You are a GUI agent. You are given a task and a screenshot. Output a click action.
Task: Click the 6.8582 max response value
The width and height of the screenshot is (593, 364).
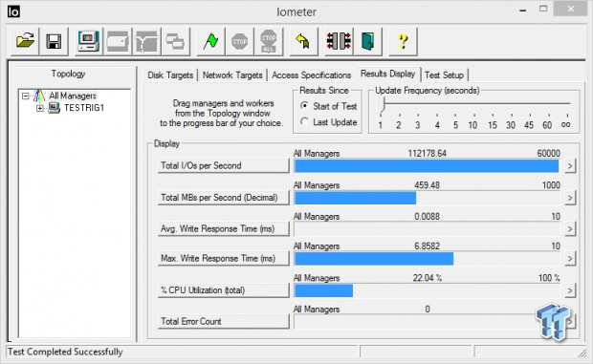[x=427, y=246]
